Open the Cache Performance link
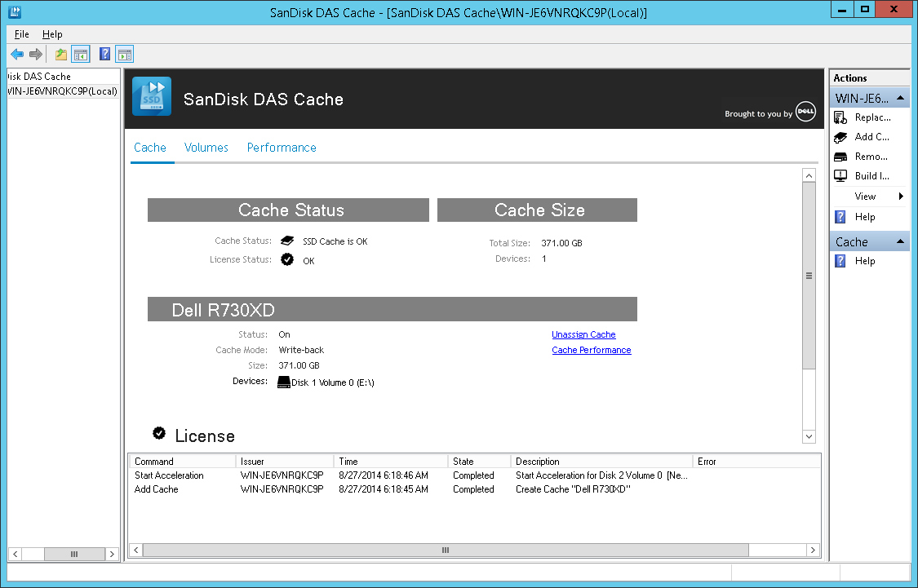This screenshot has height=588, width=918. (592, 350)
